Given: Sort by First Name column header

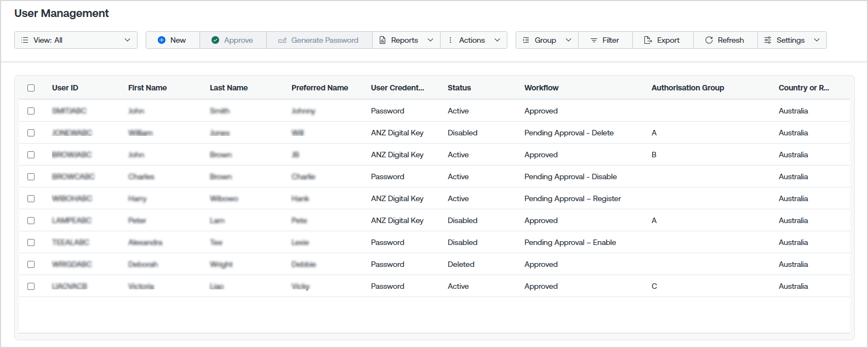Looking at the screenshot, I should pyautogui.click(x=147, y=88).
